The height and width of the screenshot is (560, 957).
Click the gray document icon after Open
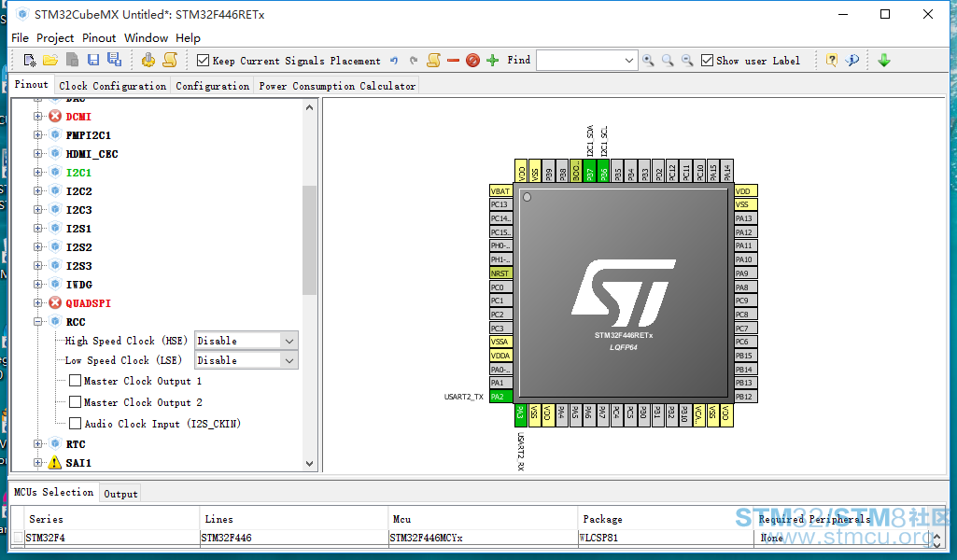pos(72,60)
